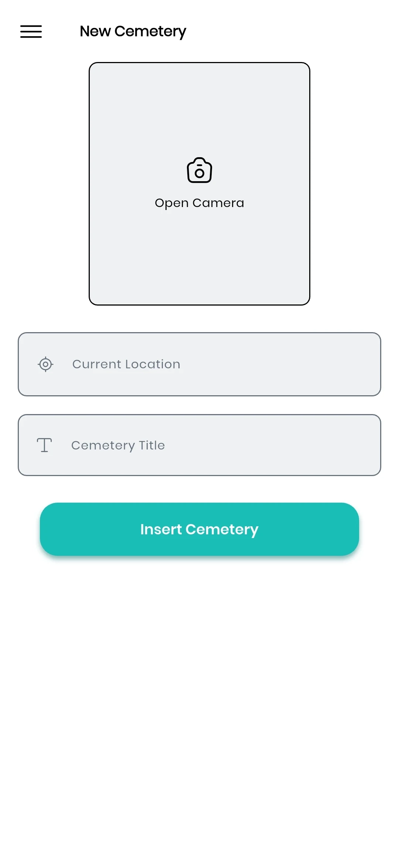Click the New Cemetery page title
This screenshot has width=399, height=868.
(133, 32)
